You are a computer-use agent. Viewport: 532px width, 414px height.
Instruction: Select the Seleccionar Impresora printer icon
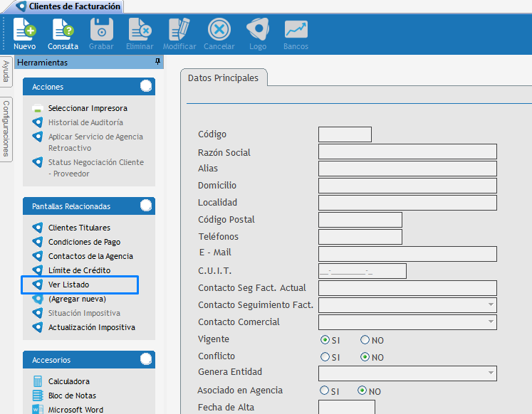pos(38,109)
